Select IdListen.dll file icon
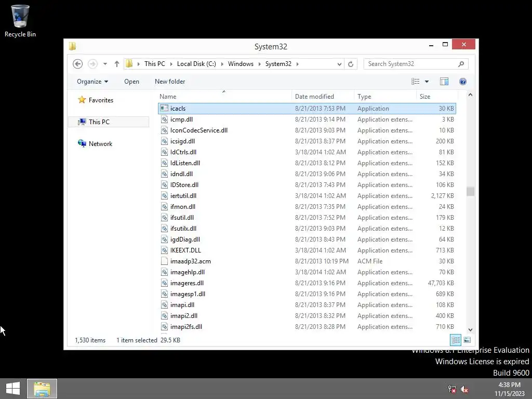Image resolution: width=532 pixels, height=399 pixels. coord(164,163)
